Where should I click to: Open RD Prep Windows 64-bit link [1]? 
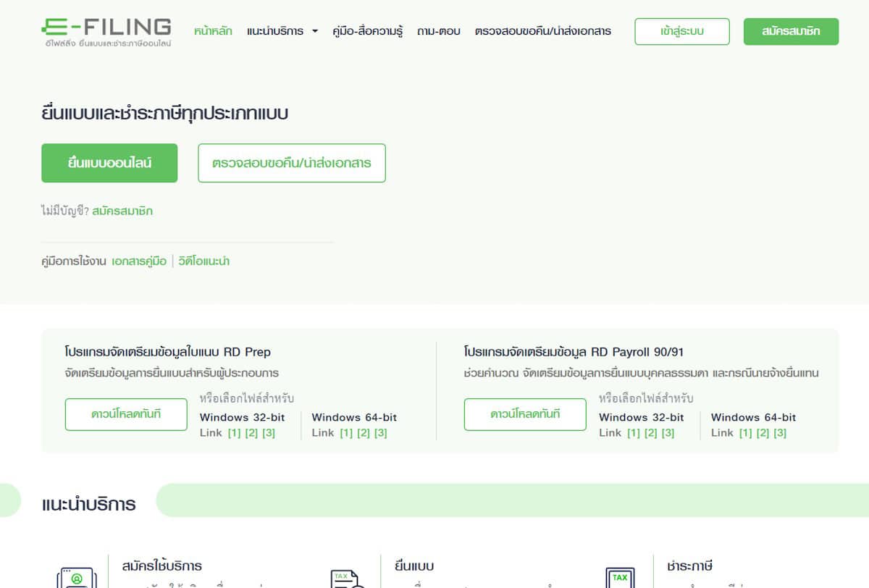click(346, 433)
